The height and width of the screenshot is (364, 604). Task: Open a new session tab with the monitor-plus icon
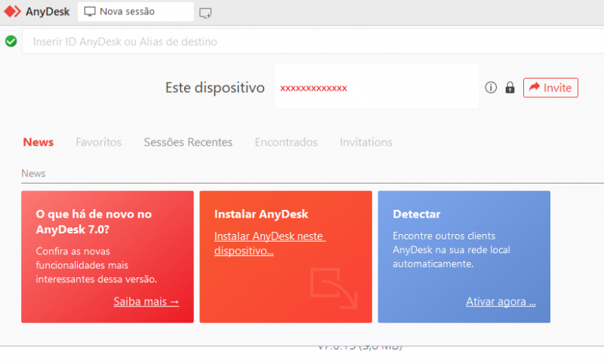click(x=205, y=13)
